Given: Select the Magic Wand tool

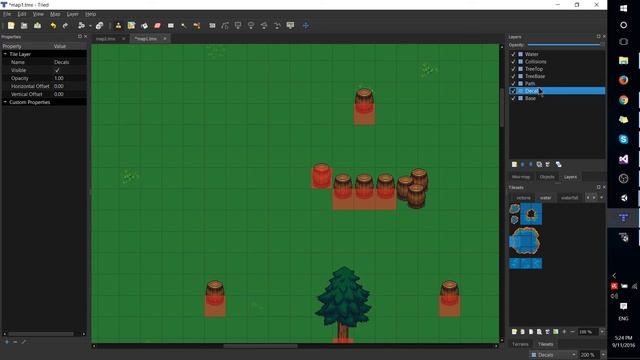Looking at the screenshot, I should 184,26.
